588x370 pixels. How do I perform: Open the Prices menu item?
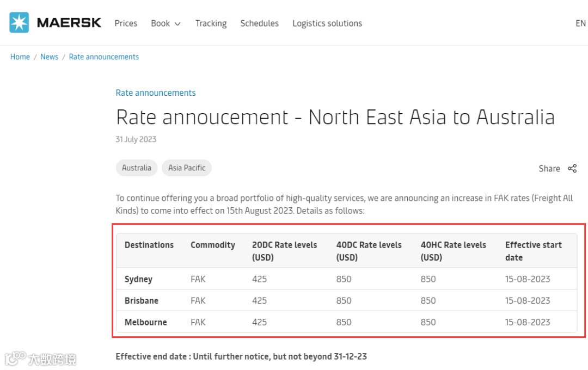[x=126, y=23]
